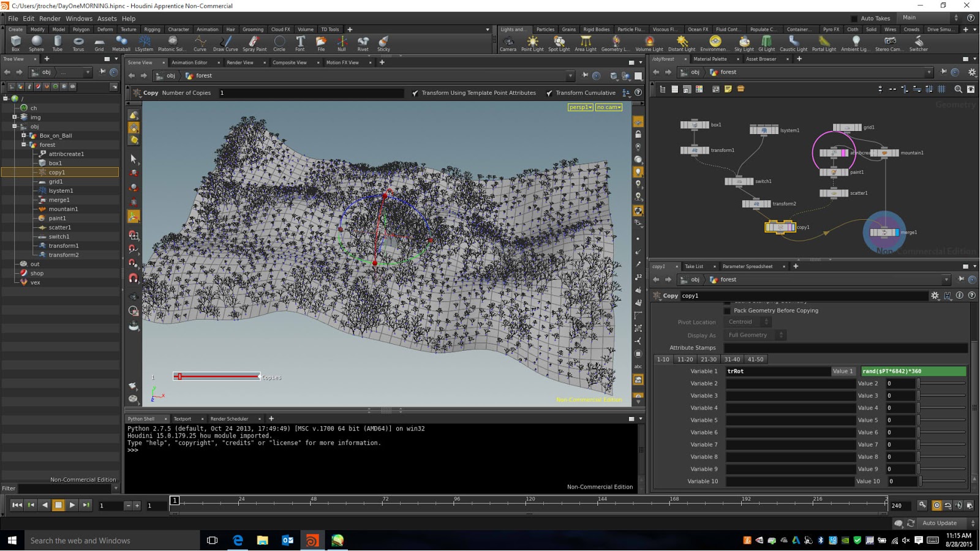
Task: Open the Render menu
Action: [50, 18]
